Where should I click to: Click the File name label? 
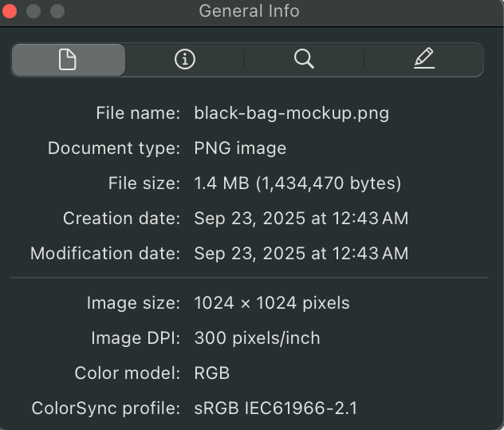(138, 113)
